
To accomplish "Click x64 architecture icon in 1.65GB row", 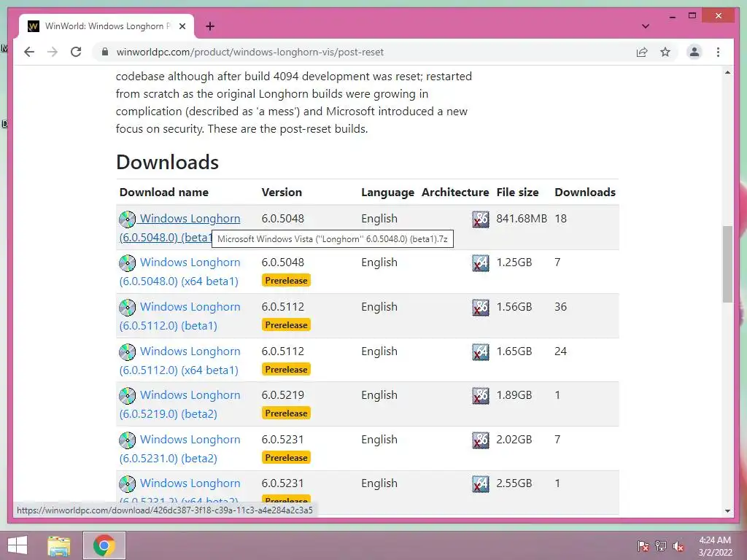I will click(480, 351).
